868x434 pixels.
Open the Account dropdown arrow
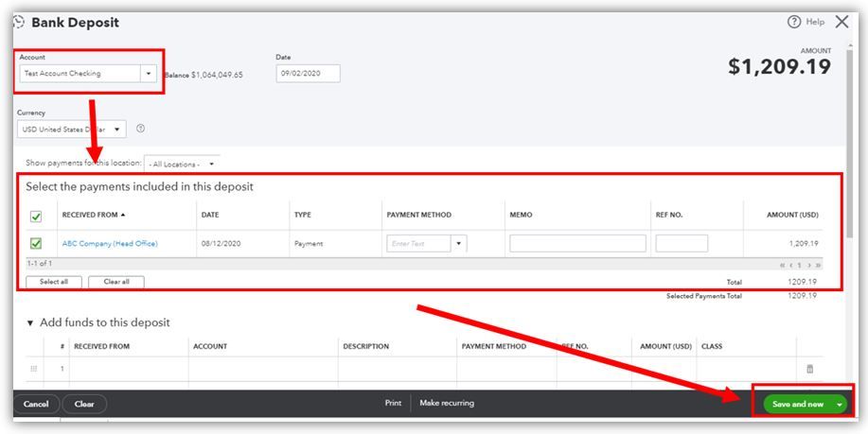click(x=149, y=74)
